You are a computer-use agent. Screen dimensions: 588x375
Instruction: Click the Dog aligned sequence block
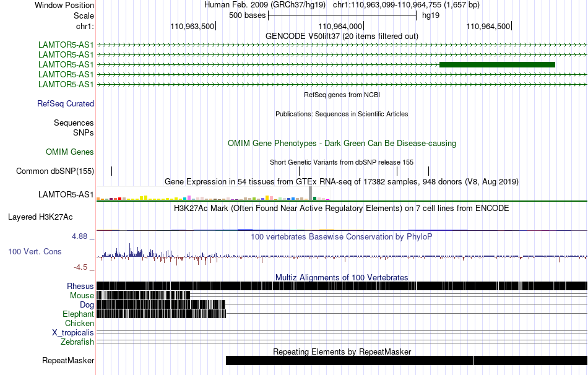pyautogui.click(x=161, y=304)
